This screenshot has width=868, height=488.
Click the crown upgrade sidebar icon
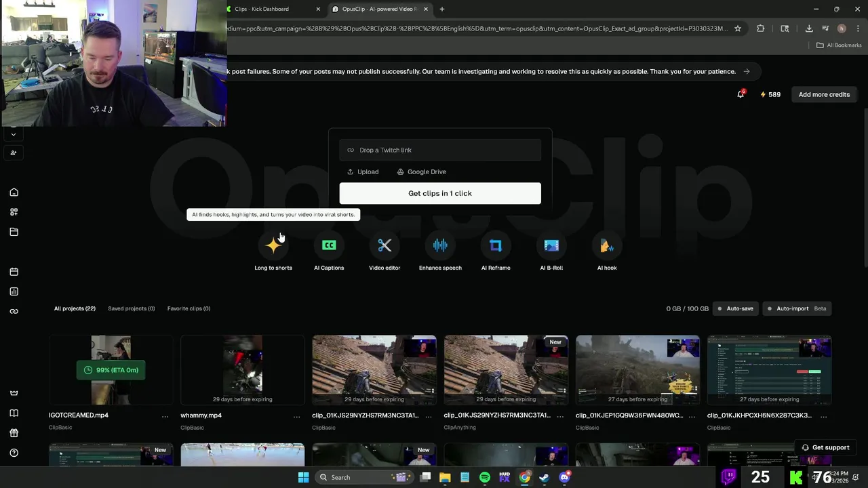(x=14, y=393)
